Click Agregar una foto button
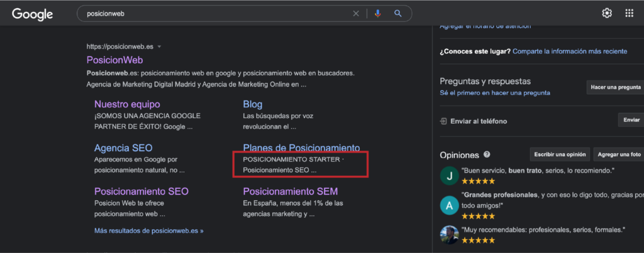This screenshot has height=253, width=644. [x=619, y=154]
